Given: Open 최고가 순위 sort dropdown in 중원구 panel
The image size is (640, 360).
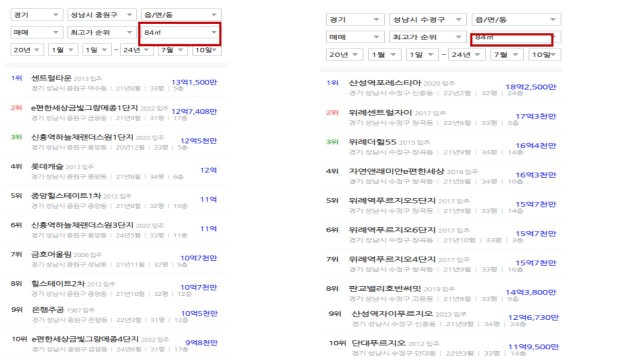Looking at the screenshot, I should pos(102,32).
